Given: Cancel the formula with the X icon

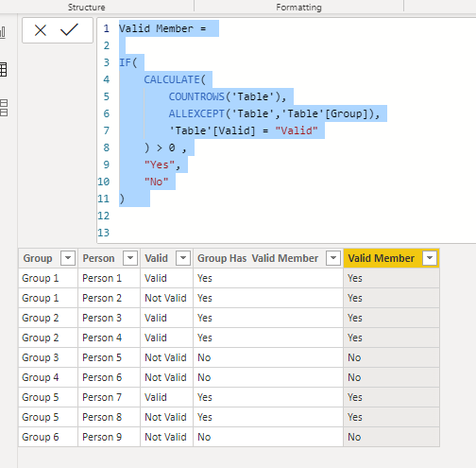Looking at the screenshot, I should click(x=41, y=30).
